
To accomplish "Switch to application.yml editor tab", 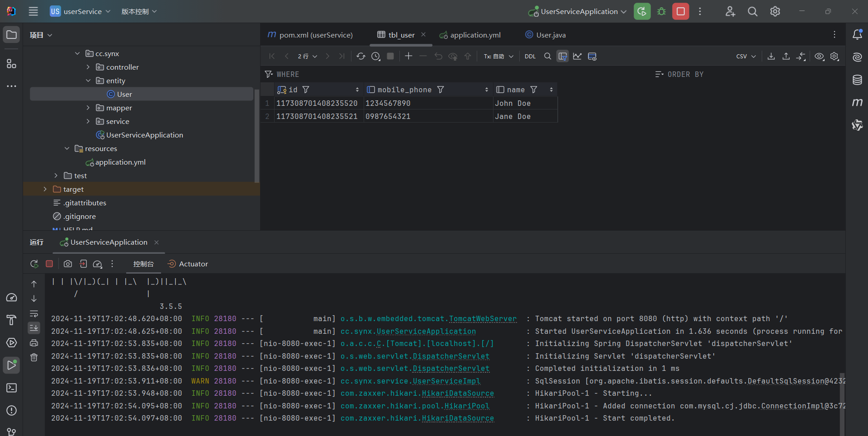I will coord(470,35).
